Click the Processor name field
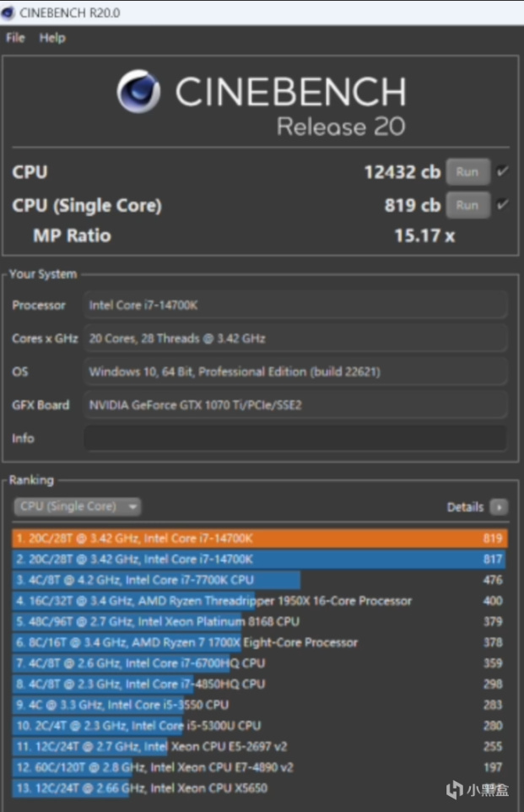 pos(295,305)
